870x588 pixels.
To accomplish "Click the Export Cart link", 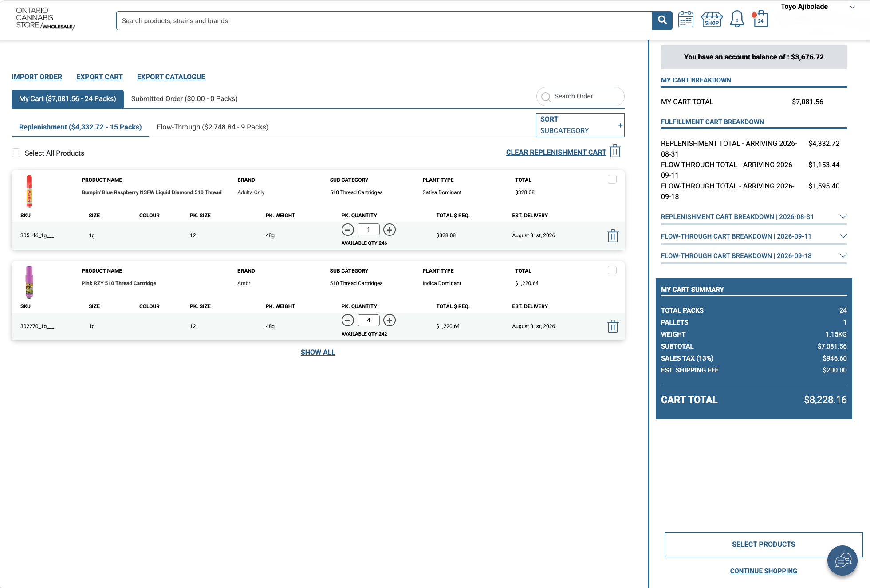I will (99, 77).
